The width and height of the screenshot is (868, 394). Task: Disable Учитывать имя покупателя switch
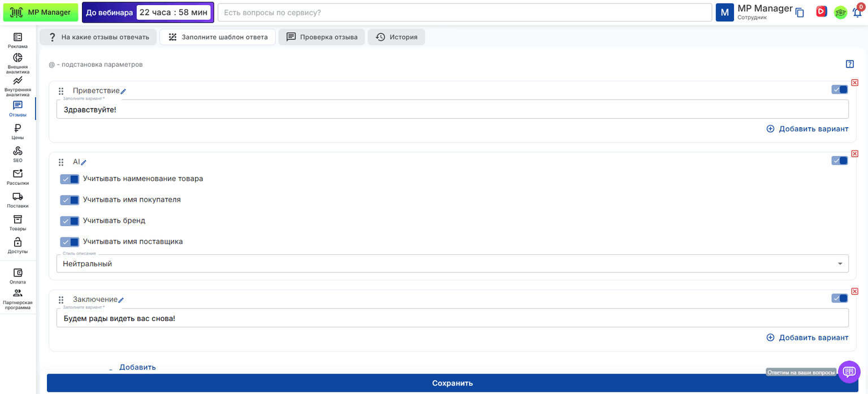(70, 200)
